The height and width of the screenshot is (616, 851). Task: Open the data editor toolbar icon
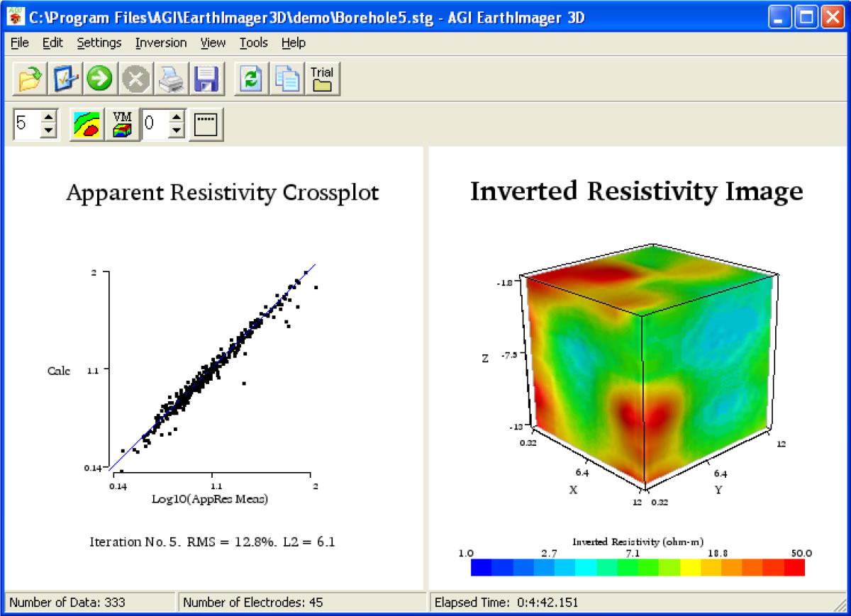(65, 79)
